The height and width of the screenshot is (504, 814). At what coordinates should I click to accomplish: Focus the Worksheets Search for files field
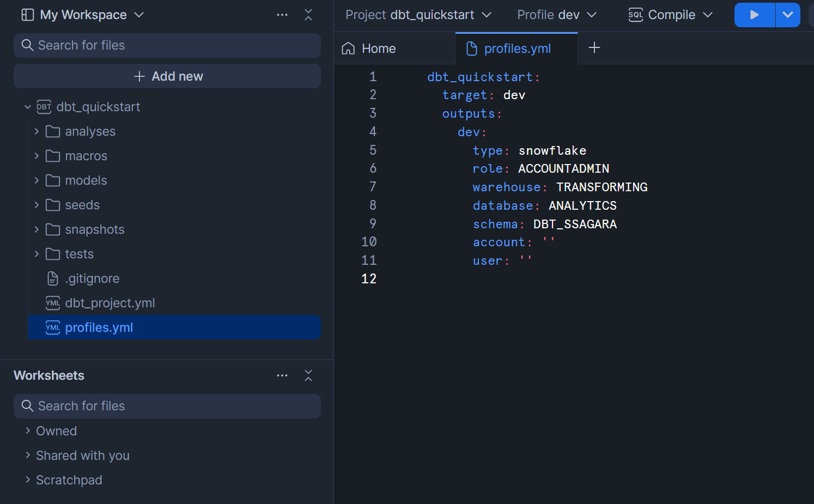pyautogui.click(x=167, y=406)
